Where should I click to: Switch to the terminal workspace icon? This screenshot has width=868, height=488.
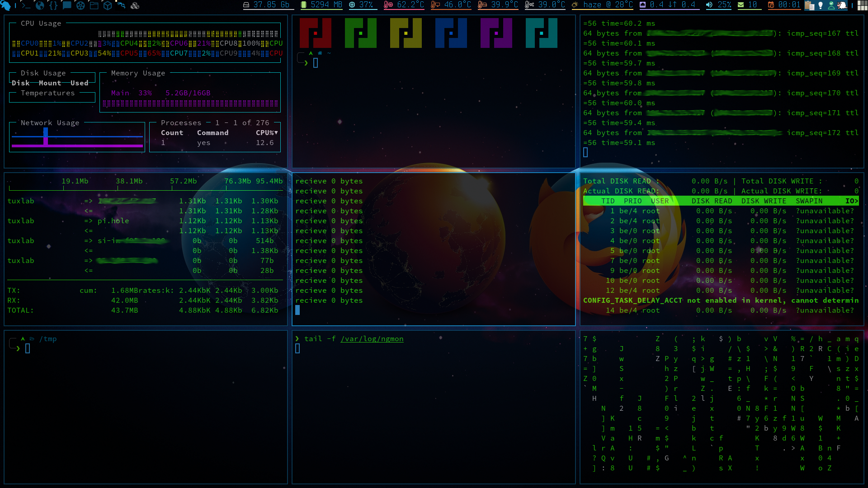coord(26,5)
